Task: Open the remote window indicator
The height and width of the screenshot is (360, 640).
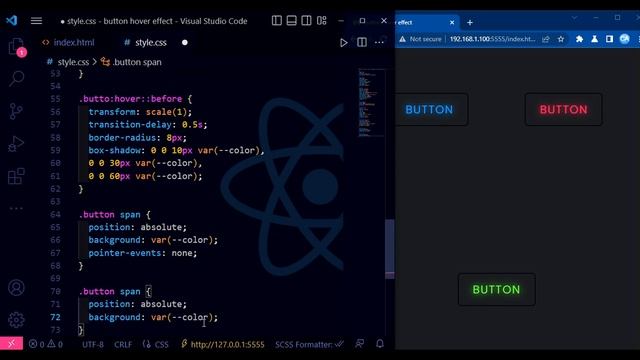Action: (x=11, y=344)
